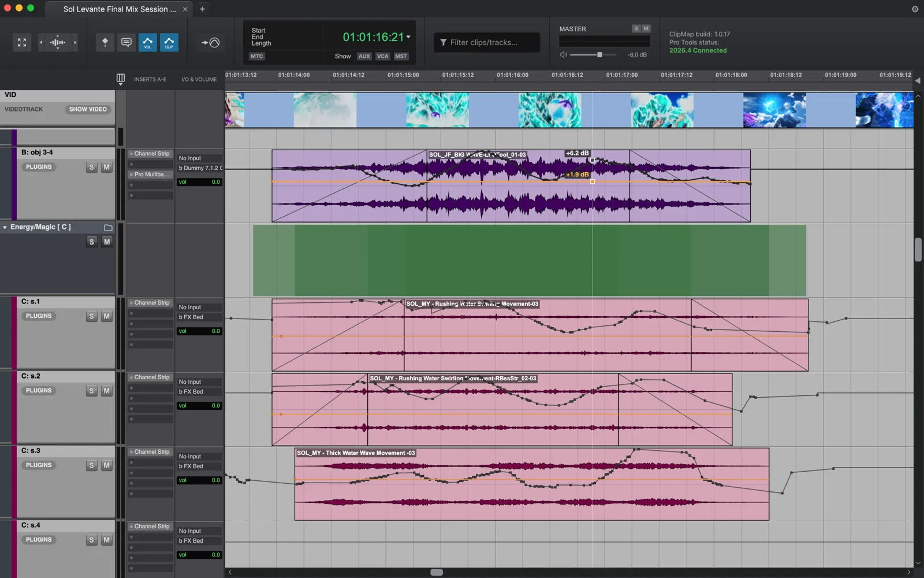
Task: Click the master speaker volume icon
Action: [564, 54]
